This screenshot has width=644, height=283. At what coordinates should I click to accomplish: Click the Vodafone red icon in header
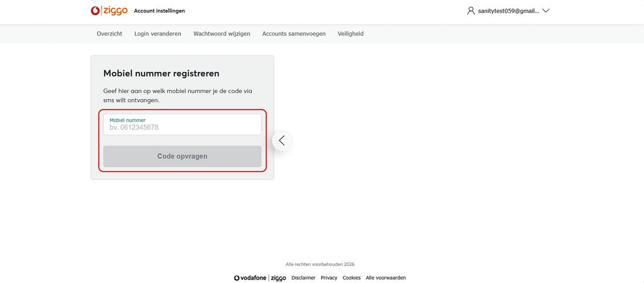click(95, 11)
